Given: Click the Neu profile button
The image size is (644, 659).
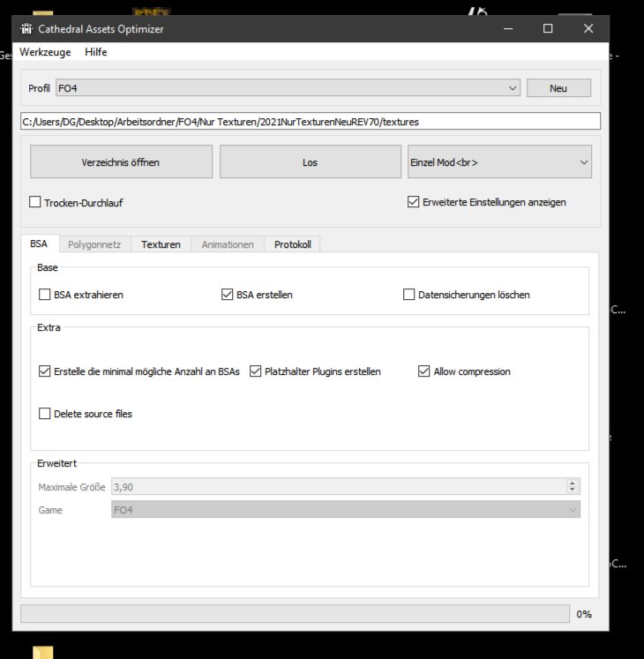Looking at the screenshot, I should pos(558,88).
